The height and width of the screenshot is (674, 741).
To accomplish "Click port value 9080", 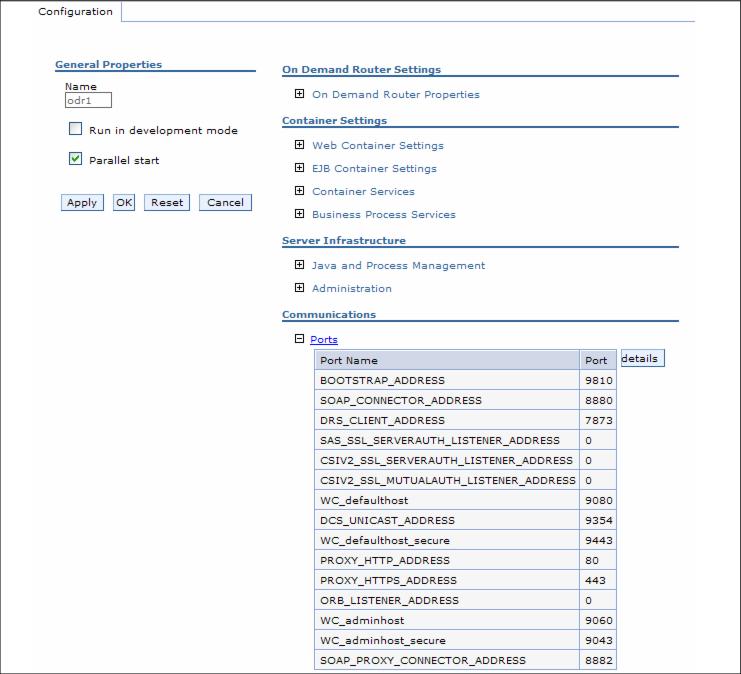I will point(598,500).
